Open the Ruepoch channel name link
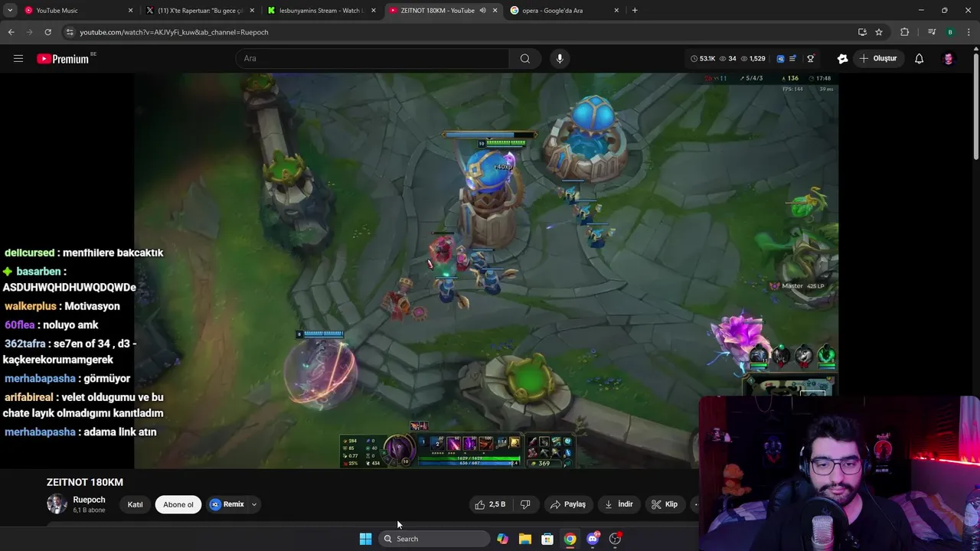Image resolution: width=980 pixels, height=551 pixels. [x=89, y=500]
